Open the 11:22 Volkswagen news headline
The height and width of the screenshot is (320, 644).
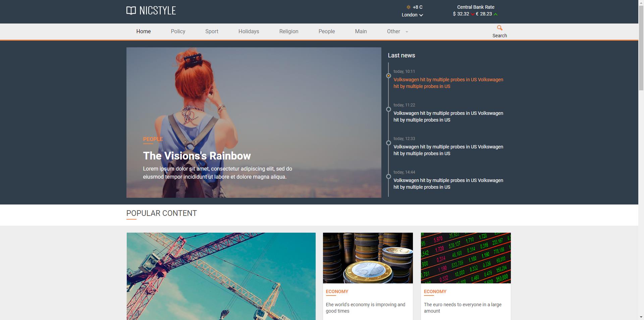[448, 117]
